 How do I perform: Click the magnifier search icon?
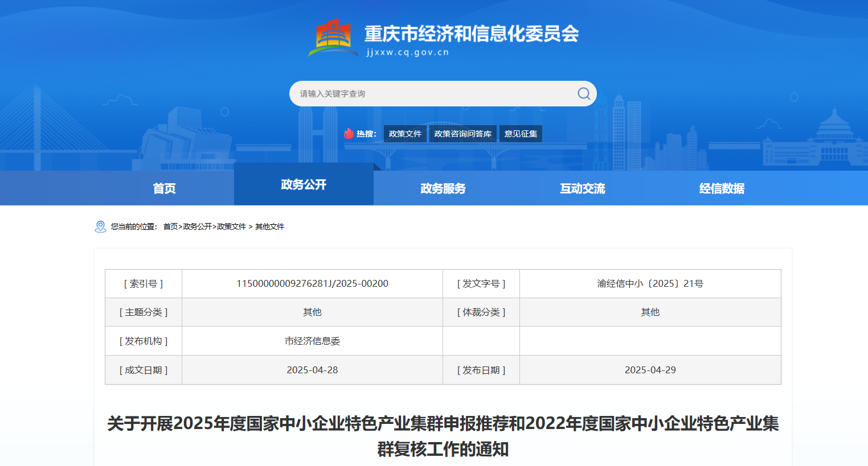[584, 93]
